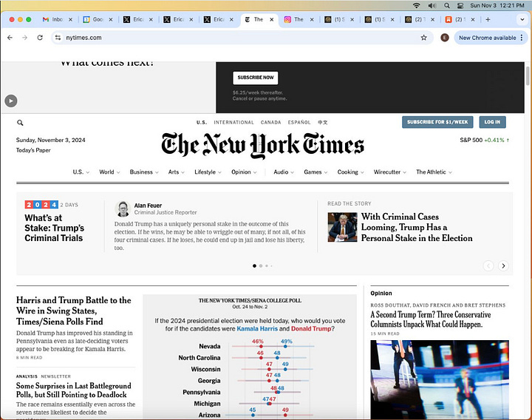Viewport: 532px width, 420px height.
Task: Click the page vertical scrollbar
Action: 528,76
